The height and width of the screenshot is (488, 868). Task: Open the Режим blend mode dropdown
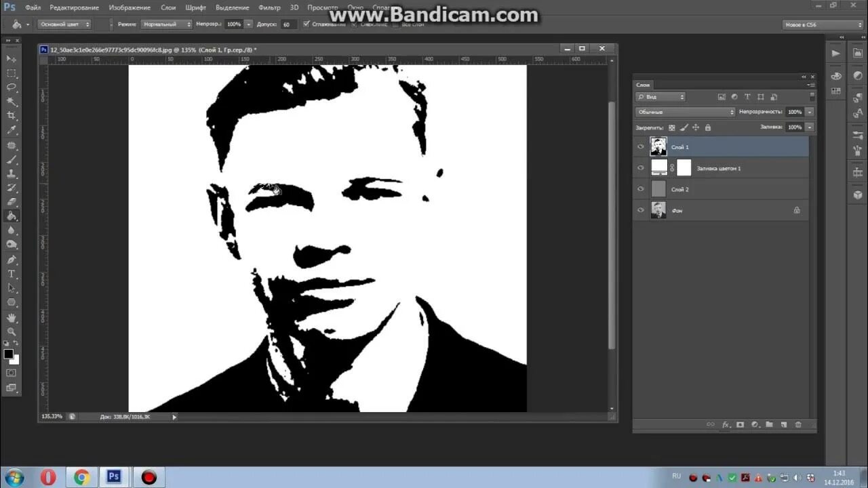[x=167, y=24]
